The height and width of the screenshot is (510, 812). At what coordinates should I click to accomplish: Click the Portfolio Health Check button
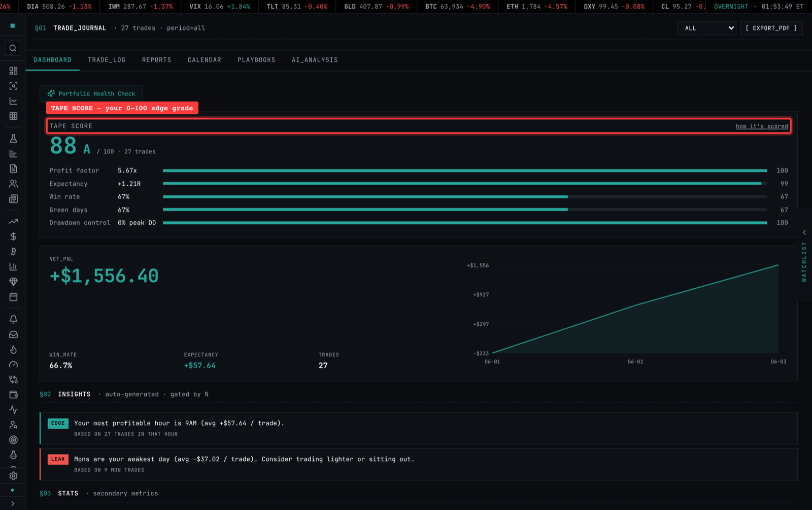(91, 93)
